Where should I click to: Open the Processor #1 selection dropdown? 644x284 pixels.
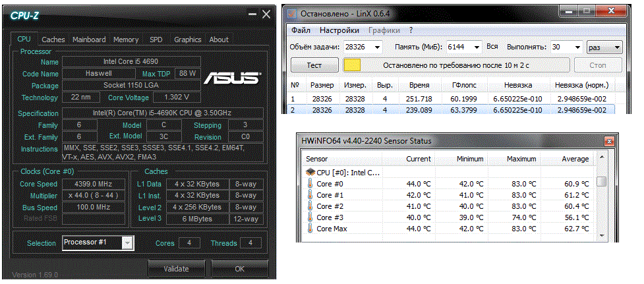pyautogui.click(x=128, y=243)
